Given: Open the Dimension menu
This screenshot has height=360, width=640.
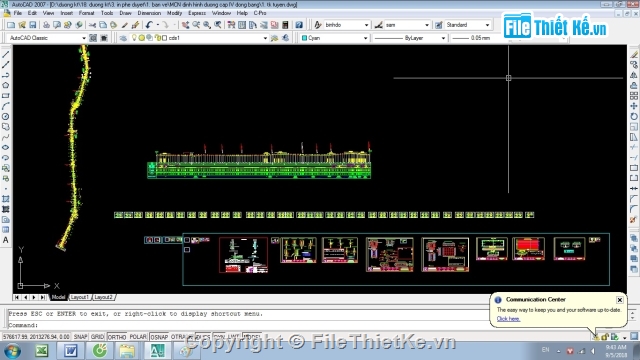Looking at the screenshot, I should (x=149, y=13).
